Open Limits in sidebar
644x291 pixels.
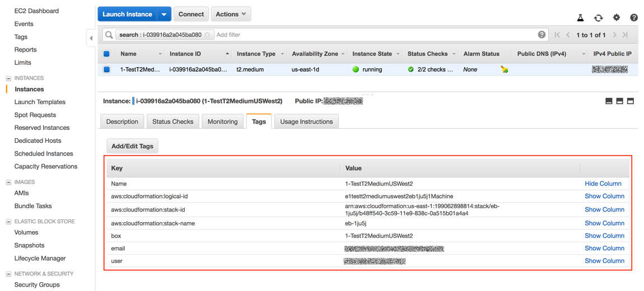coord(22,63)
